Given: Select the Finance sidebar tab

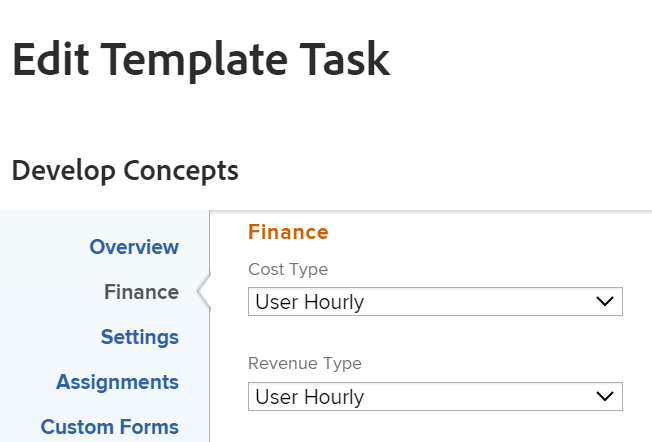Looking at the screenshot, I should 141,292.
